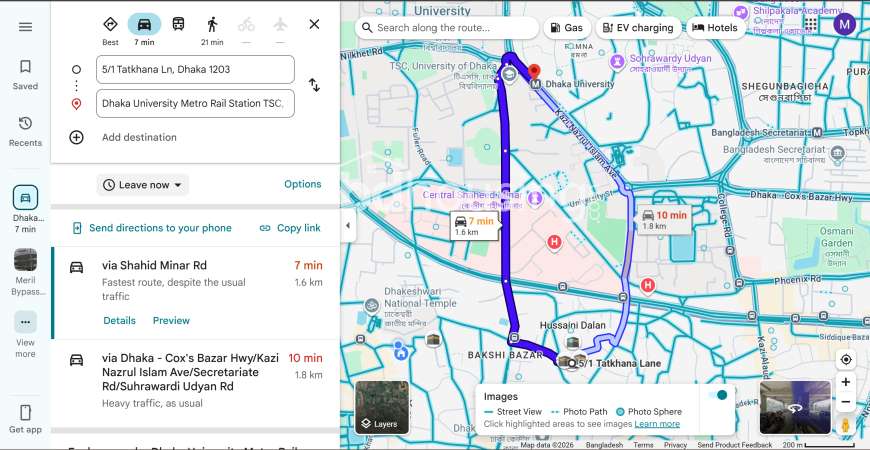Open route Options
The height and width of the screenshot is (450, 870).
(302, 184)
